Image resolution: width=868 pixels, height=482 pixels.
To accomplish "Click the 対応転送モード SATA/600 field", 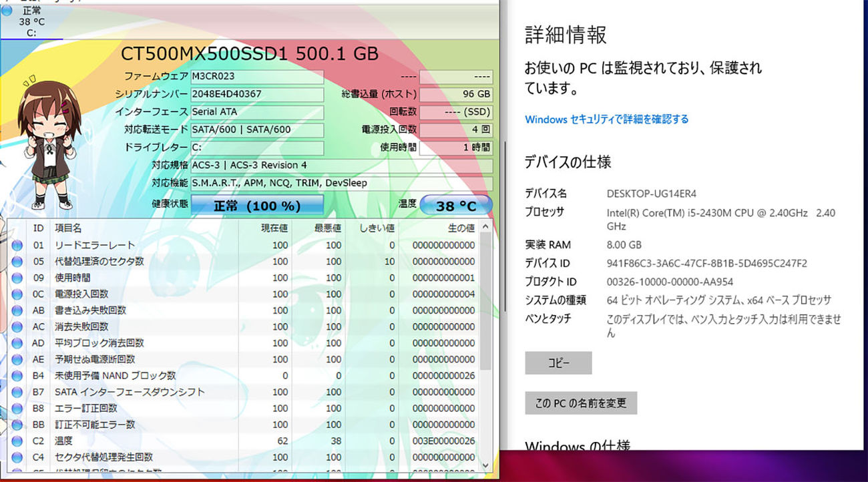I will click(257, 130).
